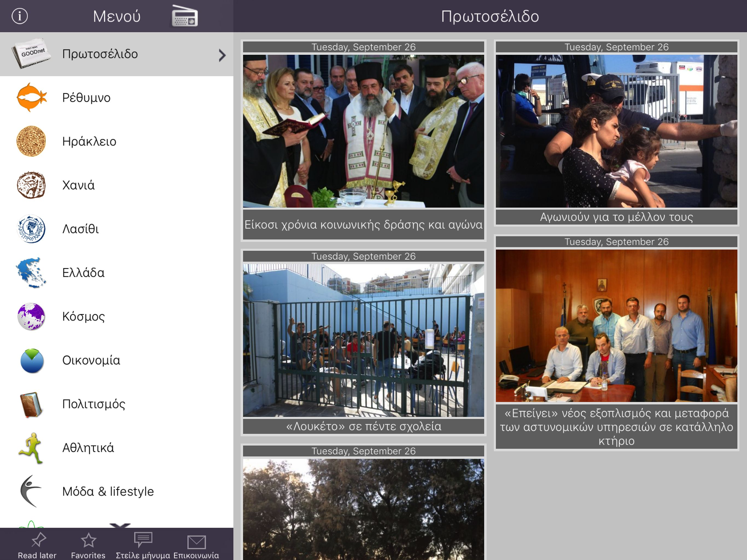747x560 pixels.
Task: Select Λασίθι menu item
Action: [x=116, y=229]
